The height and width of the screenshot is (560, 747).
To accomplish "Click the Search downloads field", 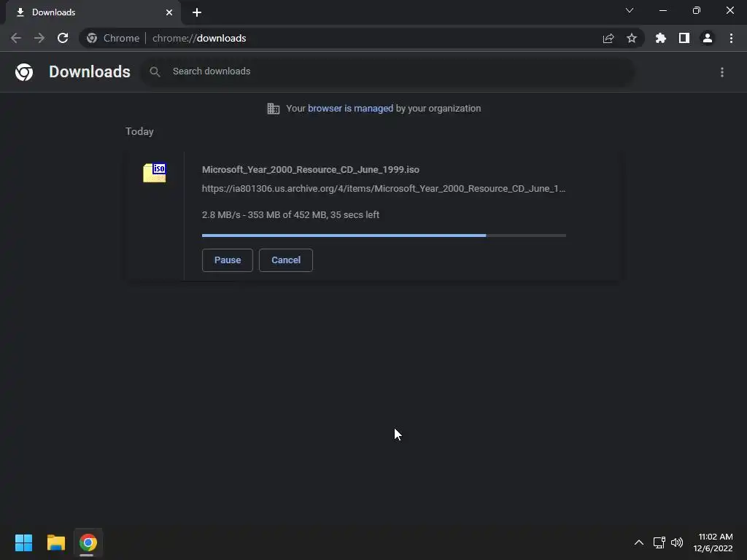I will [x=388, y=72].
